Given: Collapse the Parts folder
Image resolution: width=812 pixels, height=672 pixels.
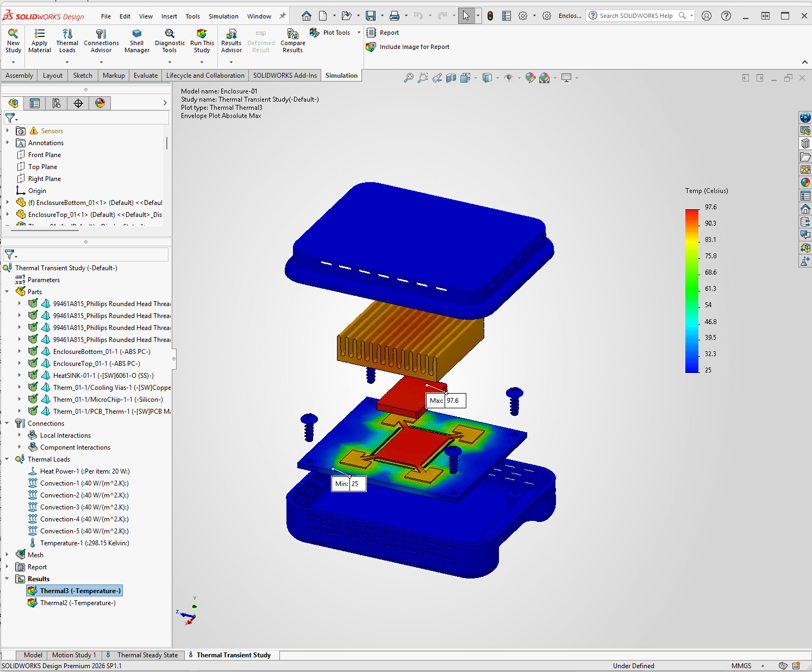Looking at the screenshot, I should [x=7, y=291].
